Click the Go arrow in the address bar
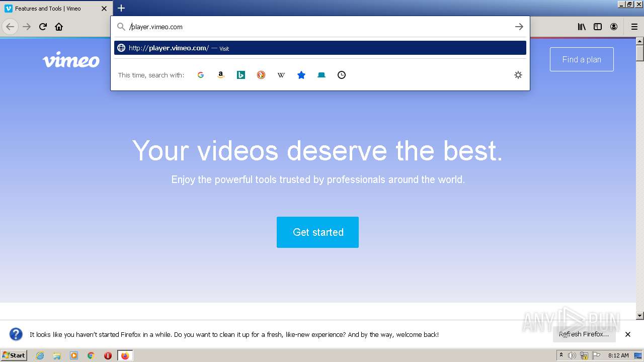This screenshot has height=362, width=644. 519,27
